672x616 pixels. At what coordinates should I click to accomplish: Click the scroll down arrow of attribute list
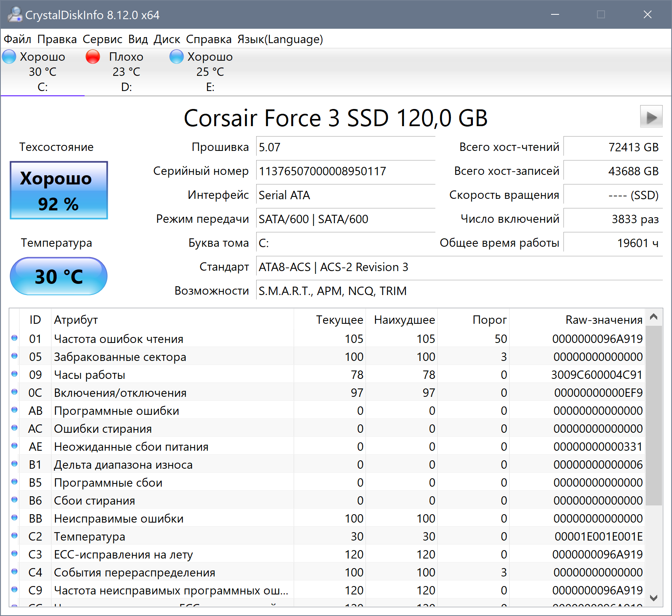[x=654, y=598]
